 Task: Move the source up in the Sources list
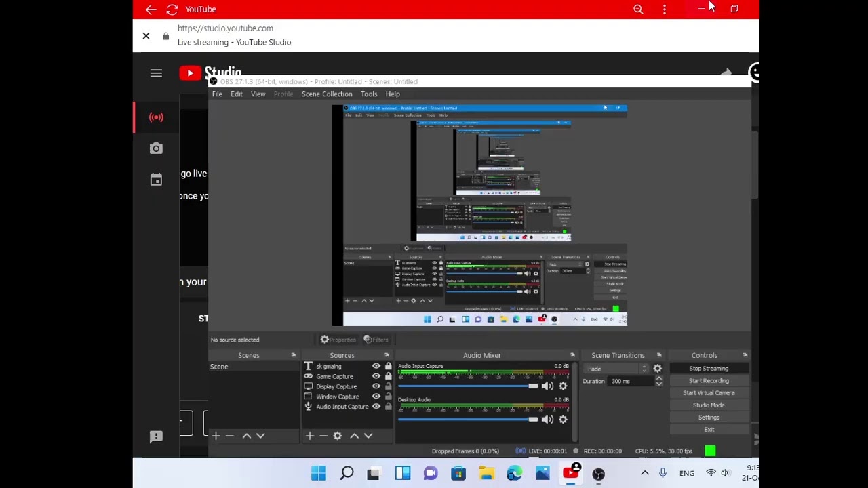point(354,436)
